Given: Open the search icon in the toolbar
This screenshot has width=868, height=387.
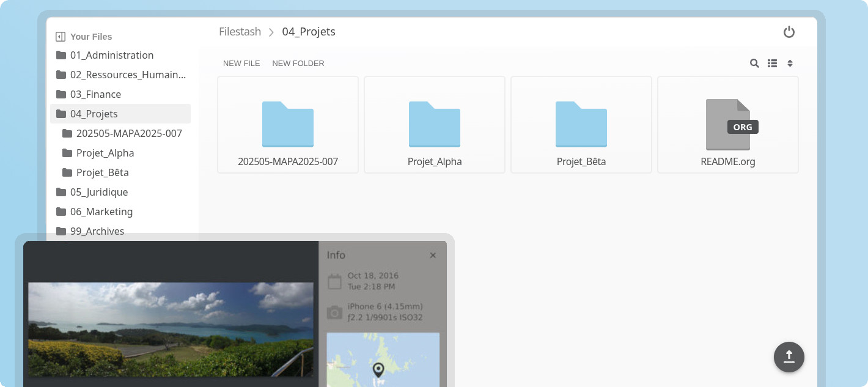Looking at the screenshot, I should 754,63.
